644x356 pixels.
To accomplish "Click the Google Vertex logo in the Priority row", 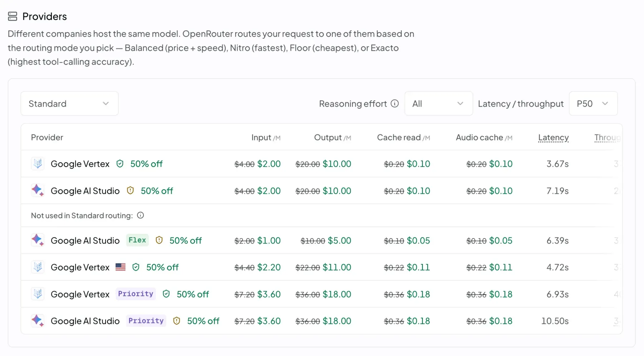I will tap(38, 294).
